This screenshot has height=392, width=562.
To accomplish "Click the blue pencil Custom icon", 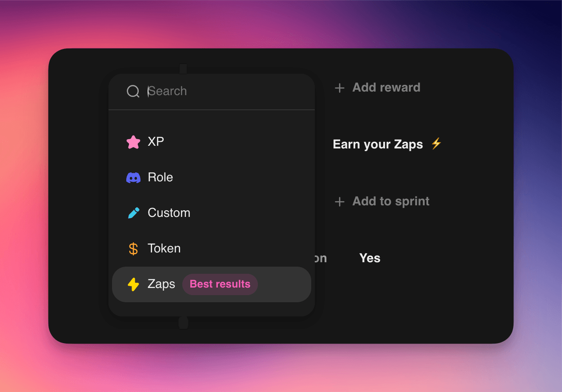I will (x=133, y=213).
